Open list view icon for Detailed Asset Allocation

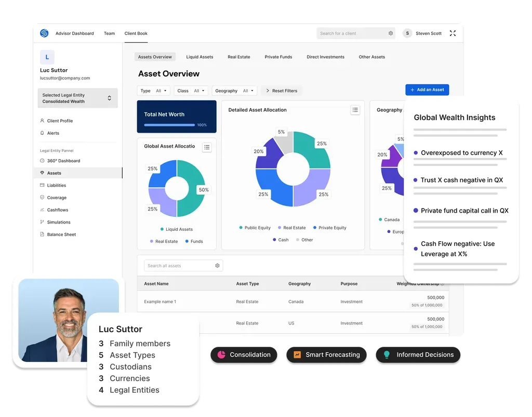[355, 110]
